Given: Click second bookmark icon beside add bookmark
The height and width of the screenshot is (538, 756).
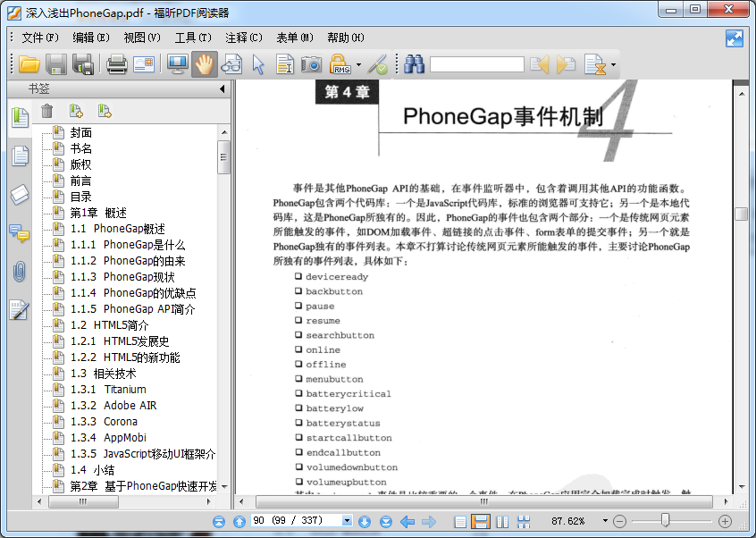Looking at the screenshot, I should click(x=105, y=111).
